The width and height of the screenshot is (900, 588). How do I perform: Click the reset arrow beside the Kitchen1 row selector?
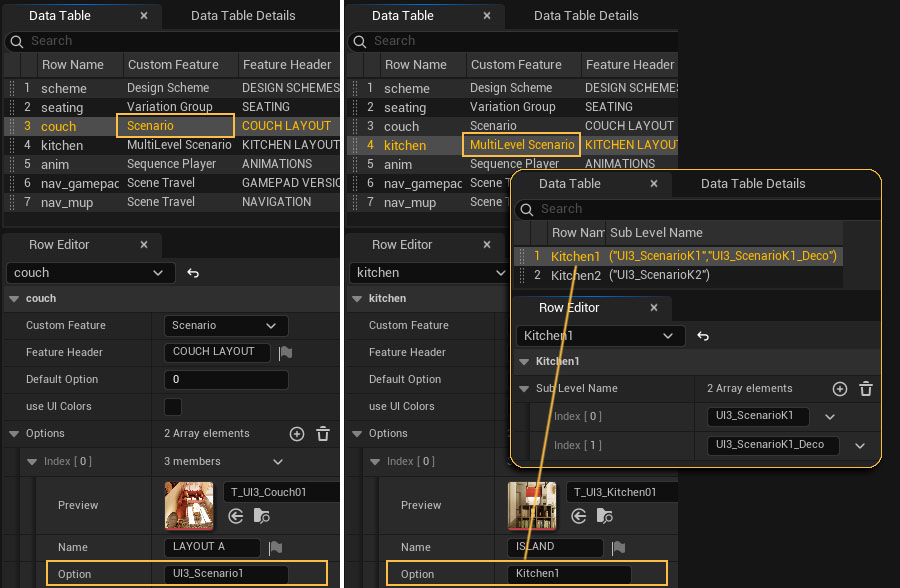[x=703, y=337]
